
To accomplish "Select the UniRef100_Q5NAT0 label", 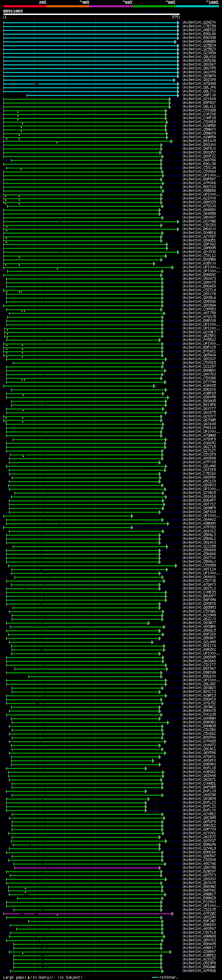I will [x=199, y=129].
